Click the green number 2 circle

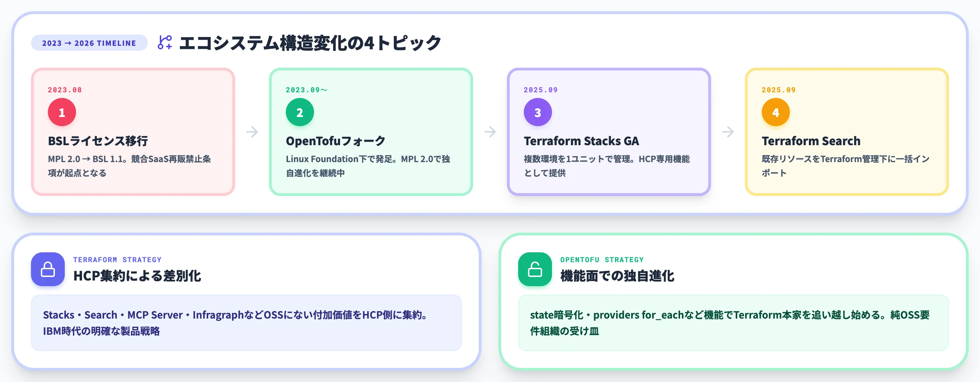(x=300, y=112)
